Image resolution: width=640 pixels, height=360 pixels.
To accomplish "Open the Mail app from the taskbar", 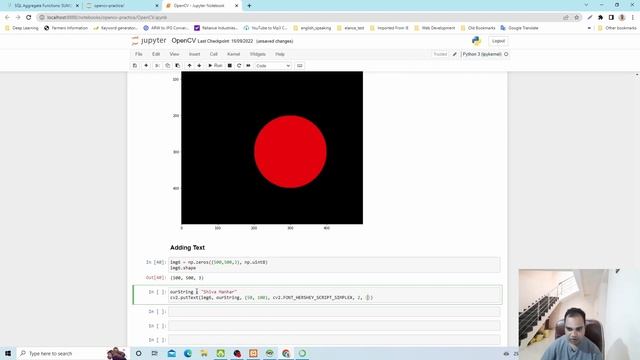I will click(x=171, y=353).
